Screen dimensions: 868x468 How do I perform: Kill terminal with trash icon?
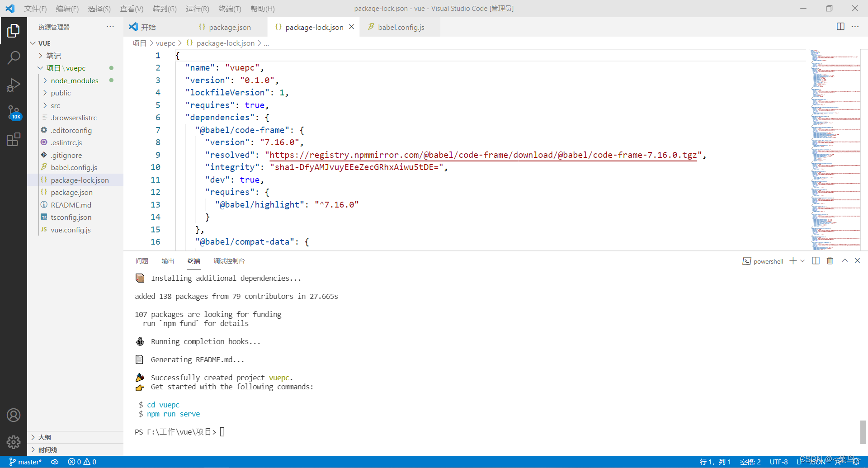point(830,261)
